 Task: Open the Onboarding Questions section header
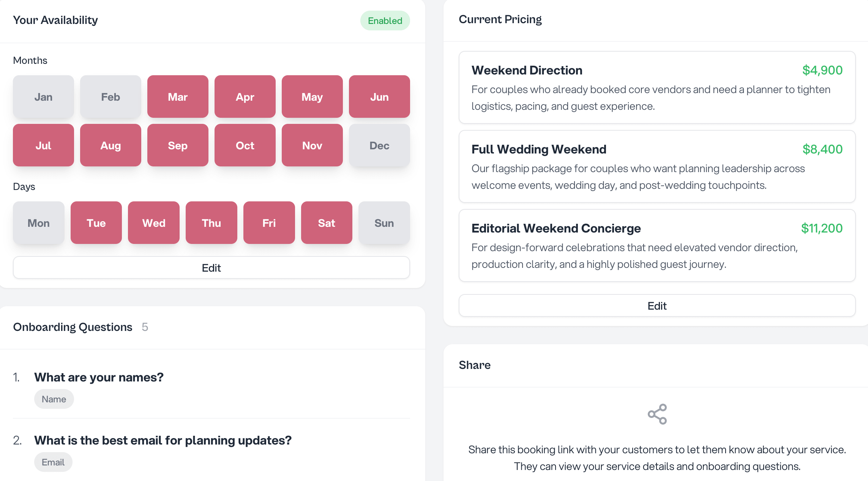tap(73, 327)
